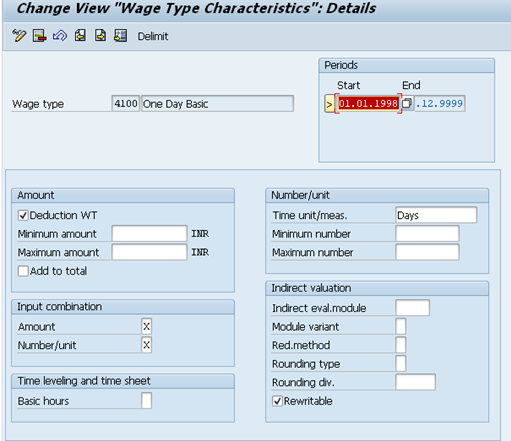Click the Rounding div. input field

[x=415, y=382]
